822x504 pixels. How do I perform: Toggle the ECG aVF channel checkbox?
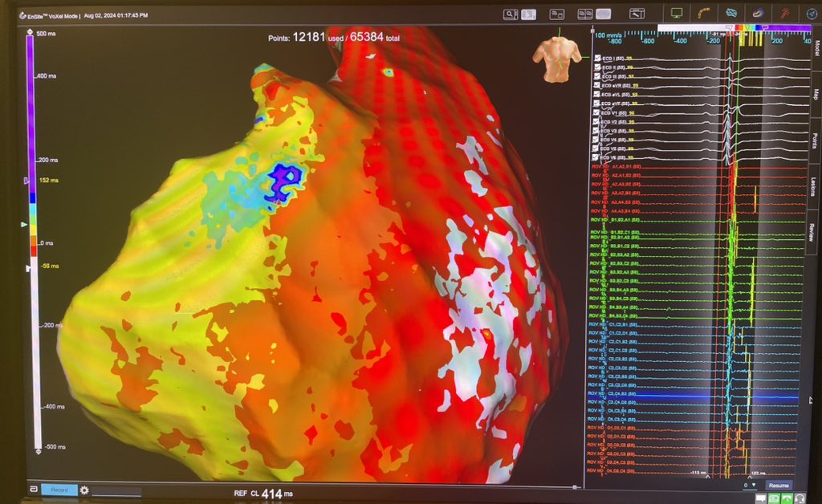(x=596, y=104)
